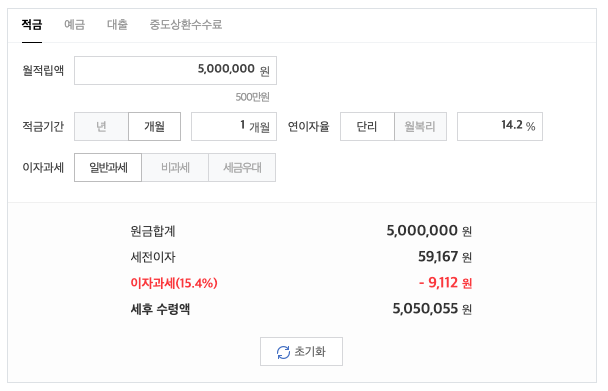The width and height of the screenshot is (608, 391).
Task: Click the red 이자과세(15.4%) label
Action: coord(174,283)
